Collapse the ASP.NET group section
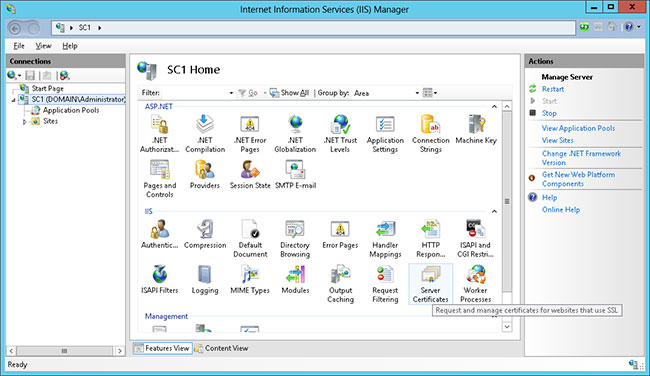The height and width of the screenshot is (376, 650). pos(494,107)
